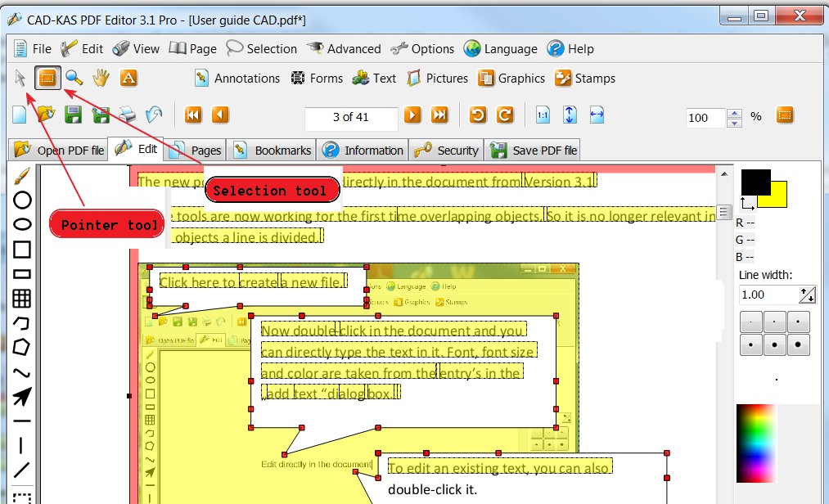This screenshot has height=504, width=829.
Task: Expand the Graphics tools dropdown
Action: click(x=511, y=79)
